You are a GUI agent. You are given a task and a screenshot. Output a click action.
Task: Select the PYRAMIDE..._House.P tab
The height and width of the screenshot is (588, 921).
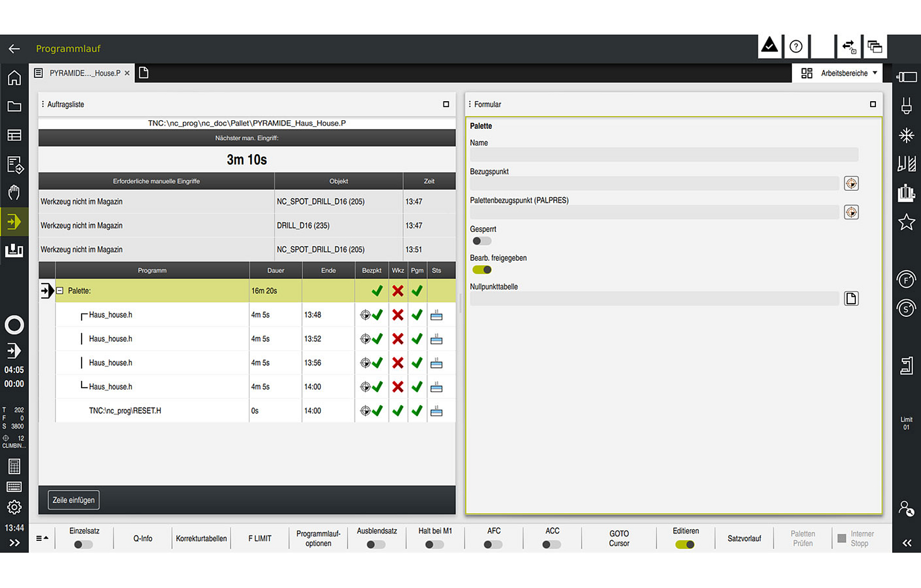click(84, 73)
